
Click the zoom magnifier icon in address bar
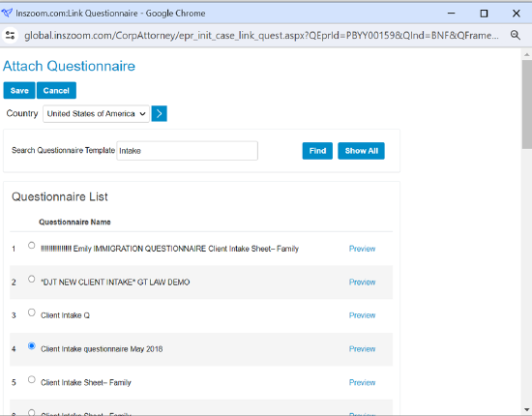(x=515, y=35)
